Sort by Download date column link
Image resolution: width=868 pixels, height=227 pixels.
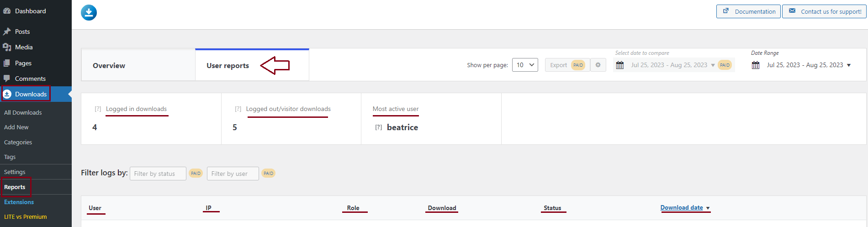point(682,207)
